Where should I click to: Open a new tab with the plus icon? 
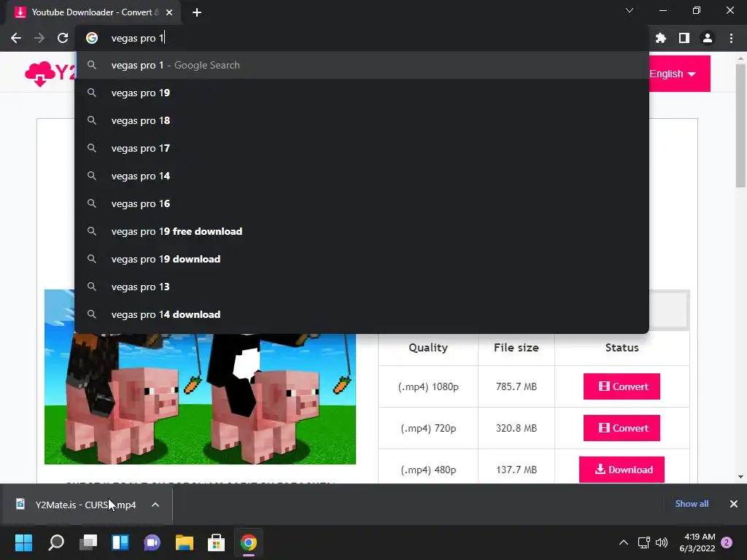point(197,12)
